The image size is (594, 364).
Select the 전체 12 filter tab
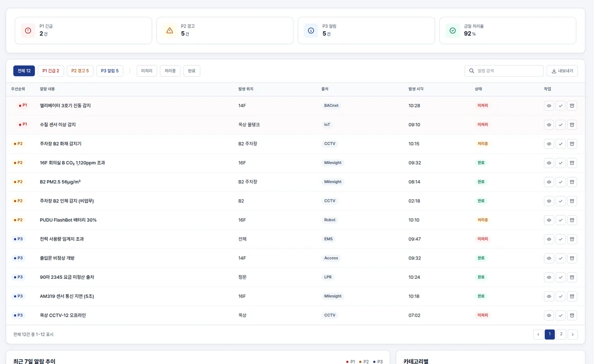(24, 71)
